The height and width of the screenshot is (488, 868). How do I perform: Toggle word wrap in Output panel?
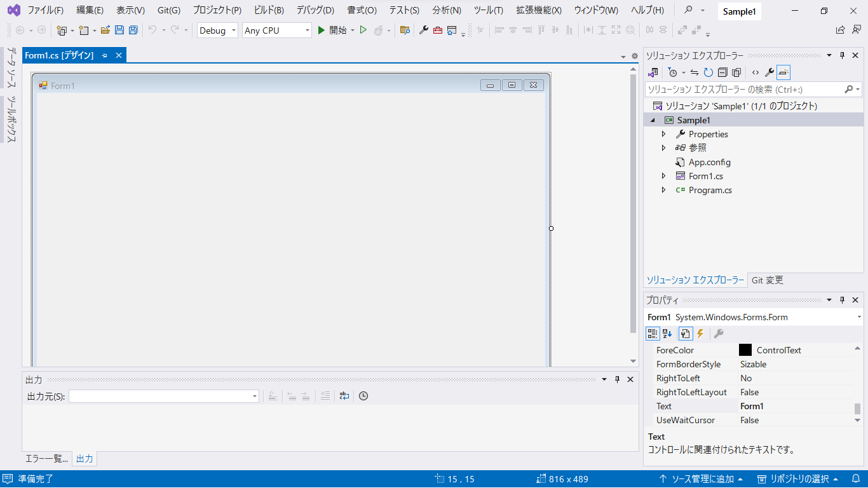pyautogui.click(x=344, y=396)
